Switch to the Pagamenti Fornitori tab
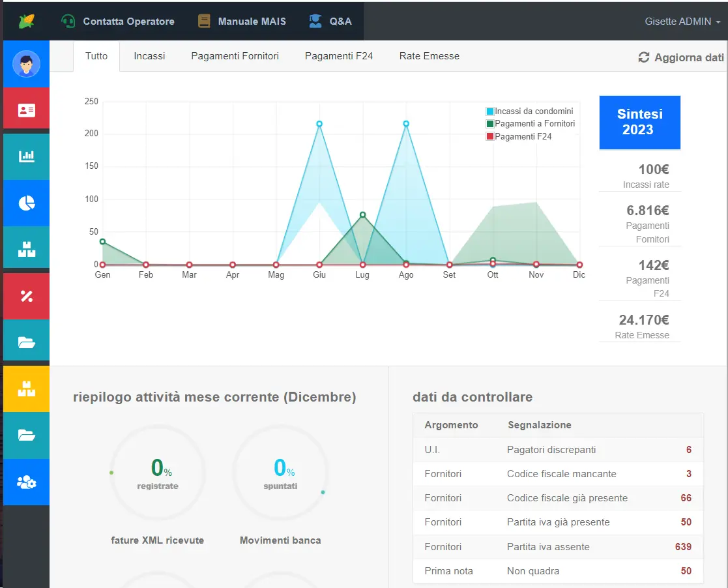This screenshot has height=588, width=728. (x=235, y=56)
